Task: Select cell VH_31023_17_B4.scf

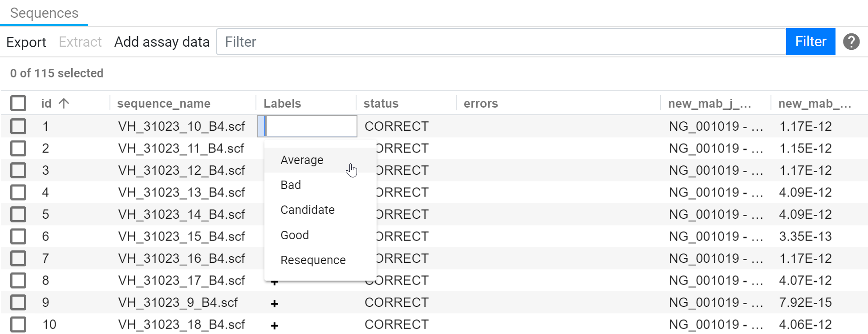Action: click(x=182, y=280)
